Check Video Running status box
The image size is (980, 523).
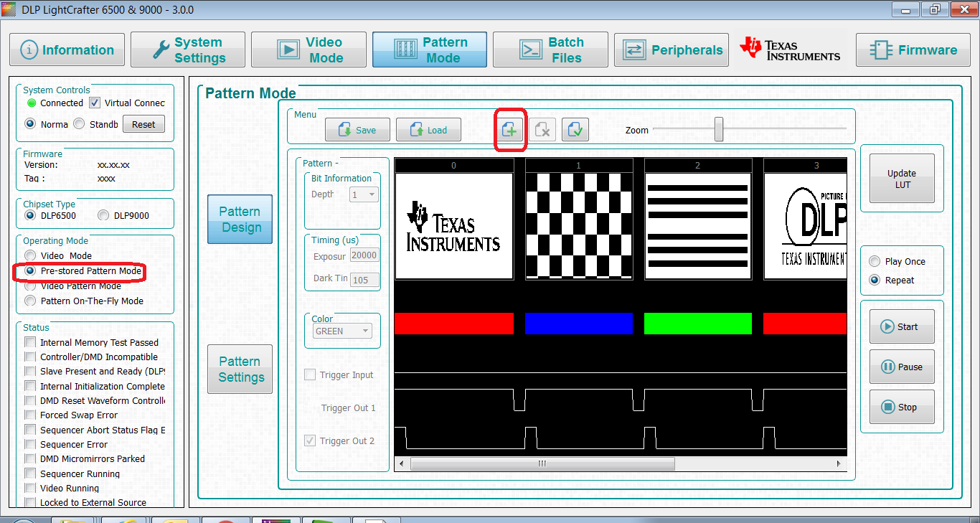coord(30,488)
